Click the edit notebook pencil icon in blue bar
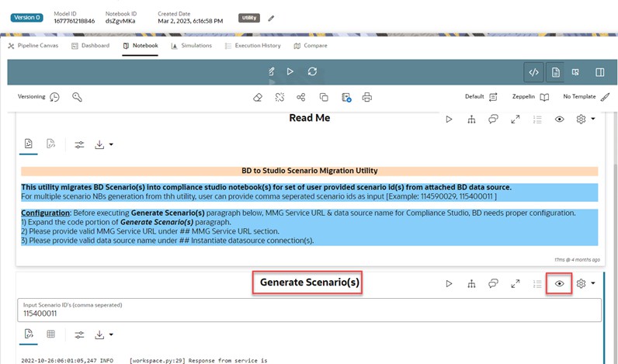This screenshot has width=618, height=364. [x=271, y=71]
